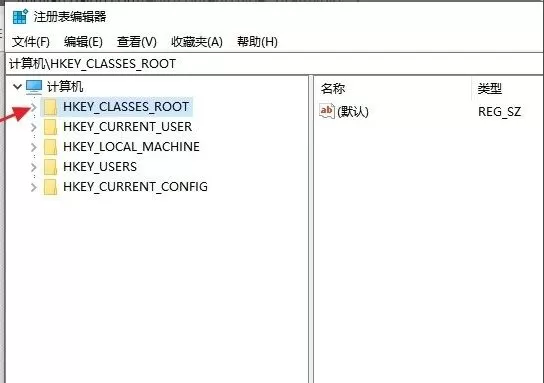The image size is (544, 383).
Task: Click the registry path address bar
Action: tap(274, 64)
